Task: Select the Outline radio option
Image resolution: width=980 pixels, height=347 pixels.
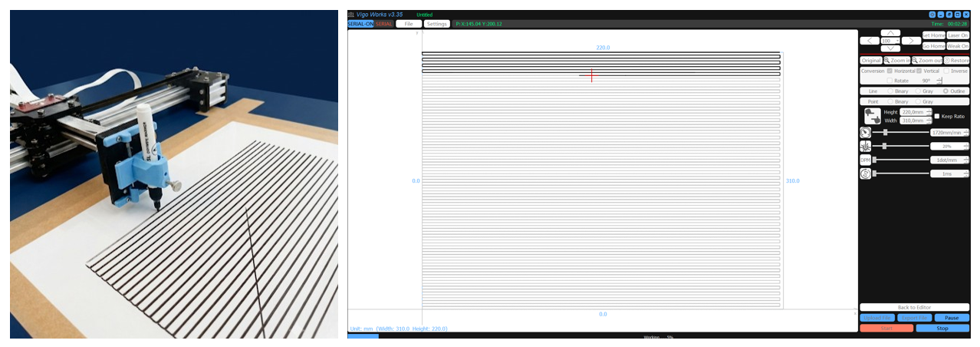Action: click(945, 91)
